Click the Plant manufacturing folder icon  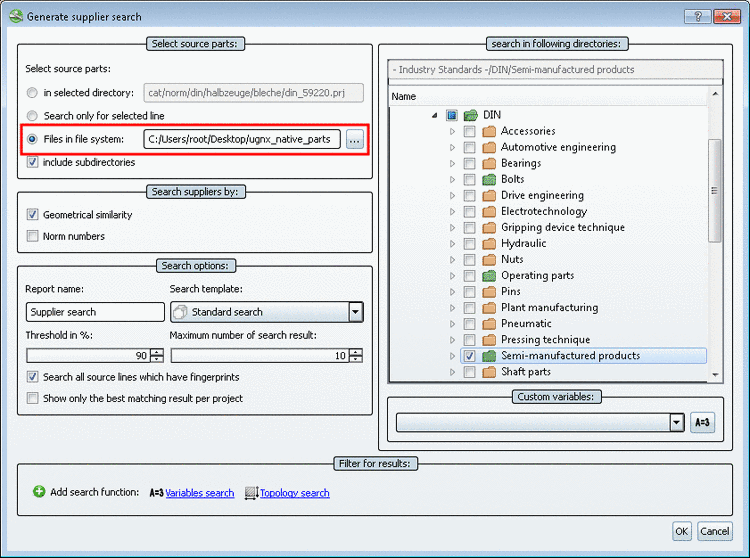point(489,307)
